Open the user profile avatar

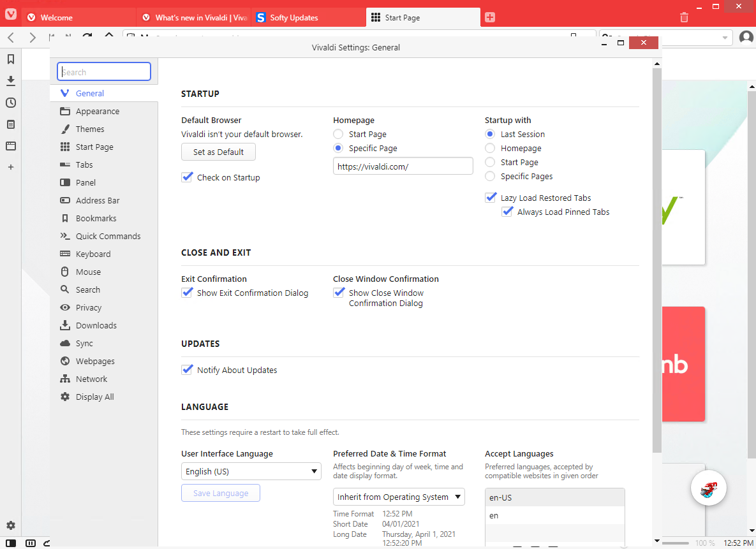coord(746,37)
